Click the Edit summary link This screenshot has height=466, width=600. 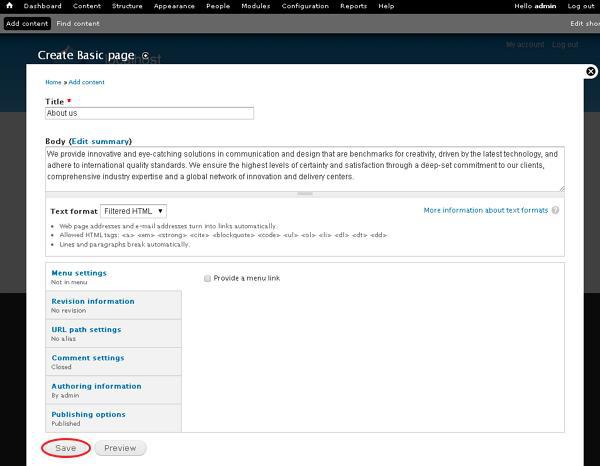100,141
